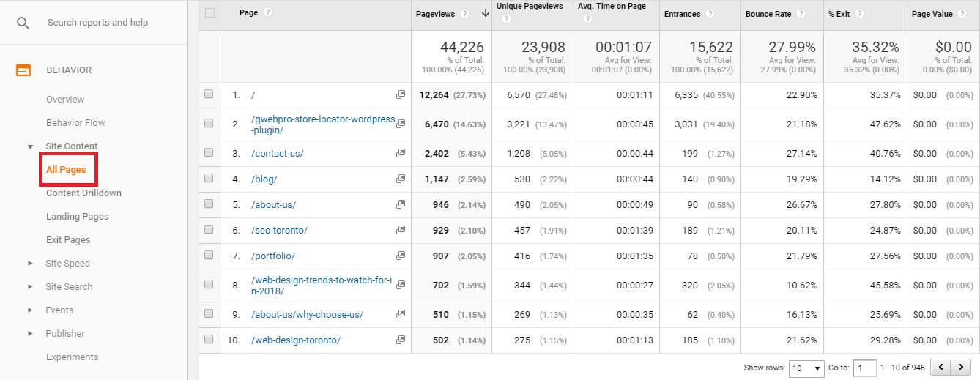The width and height of the screenshot is (980, 380).
Task: Click help icon under Avg. Time on Page
Action: tap(587, 20)
